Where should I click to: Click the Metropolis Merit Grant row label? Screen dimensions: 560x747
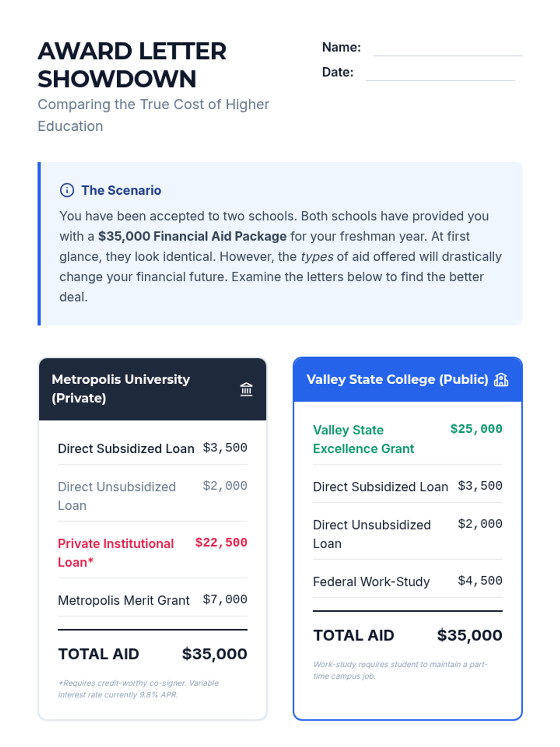[x=124, y=600]
